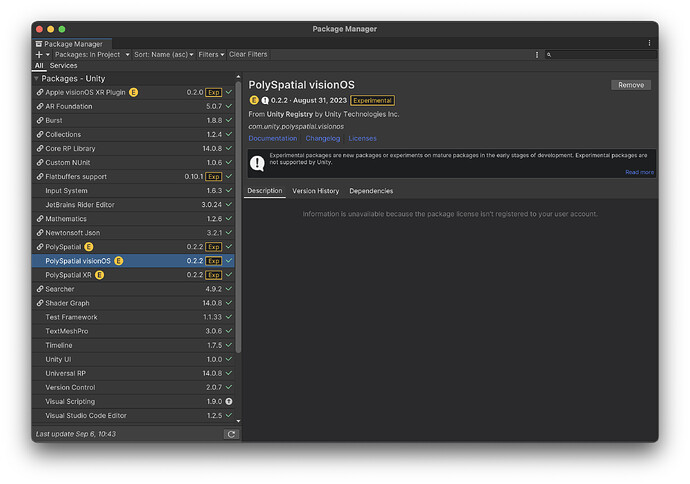The image size is (690, 484).
Task: Open the Sort: Name (asc) dropdown
Action: click(164, 55)
